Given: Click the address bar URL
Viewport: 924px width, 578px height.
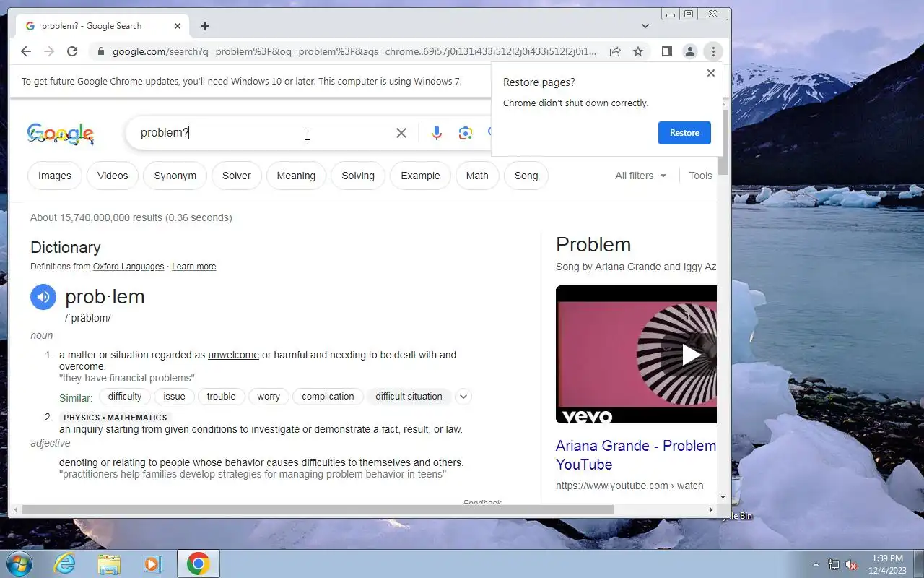Looking at the screenshot, I should click(354, 51).
